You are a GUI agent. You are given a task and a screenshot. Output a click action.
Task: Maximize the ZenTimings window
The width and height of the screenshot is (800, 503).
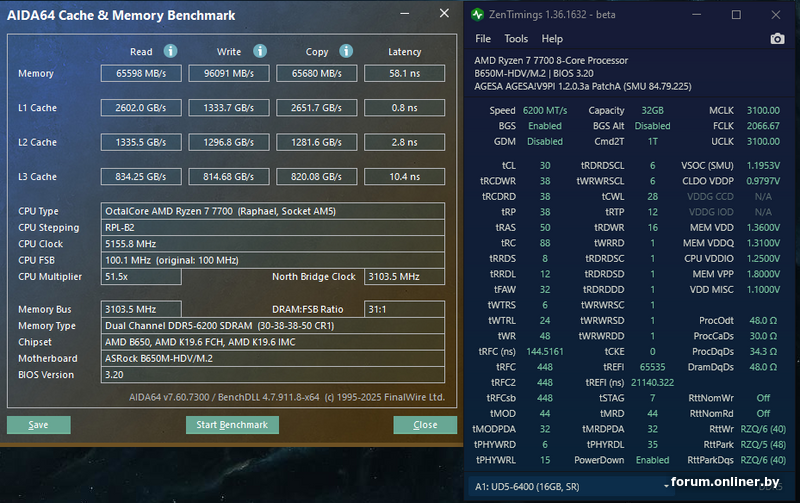click(736, 15)
